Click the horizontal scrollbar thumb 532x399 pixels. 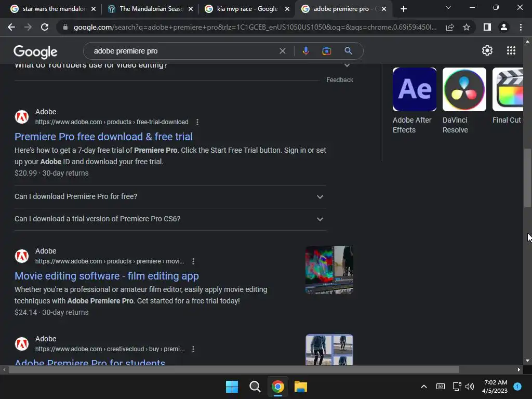[234, 369]
